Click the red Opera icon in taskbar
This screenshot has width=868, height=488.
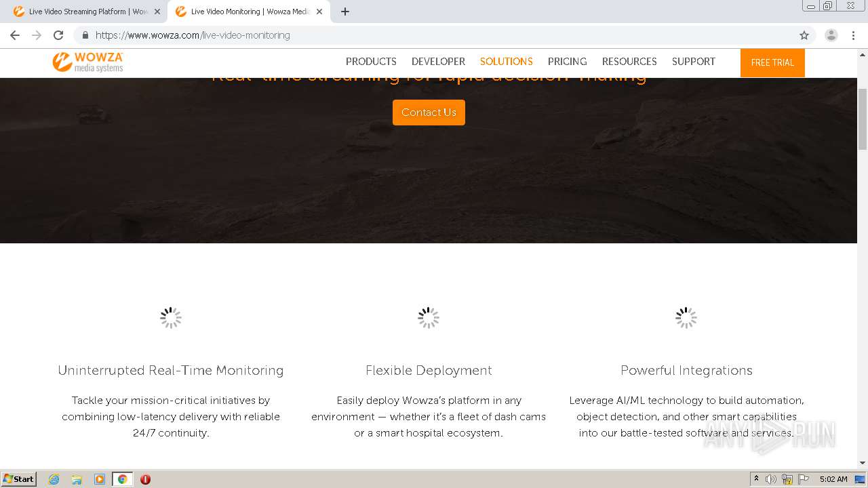click(x=145, y=479)
